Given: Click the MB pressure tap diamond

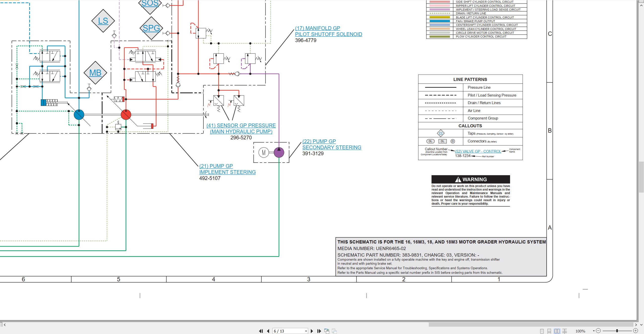Looking at the screenshot, I should pos(95,73).
